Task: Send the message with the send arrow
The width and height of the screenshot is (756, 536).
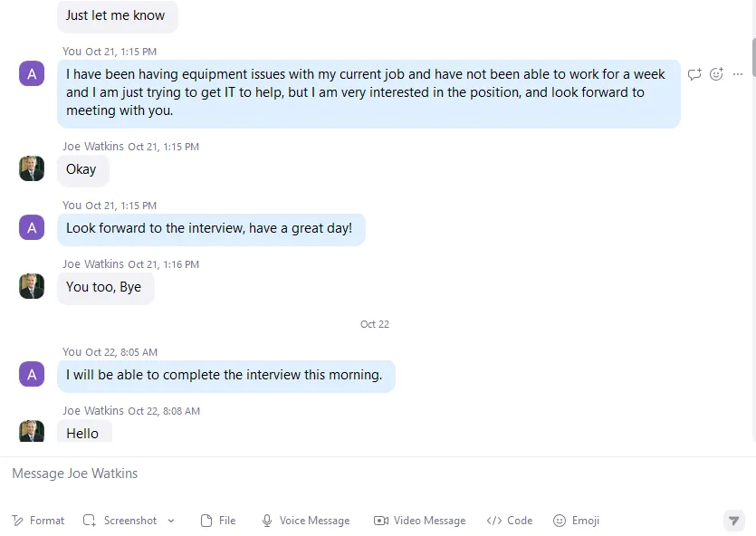Action: [x=734, y=521]
